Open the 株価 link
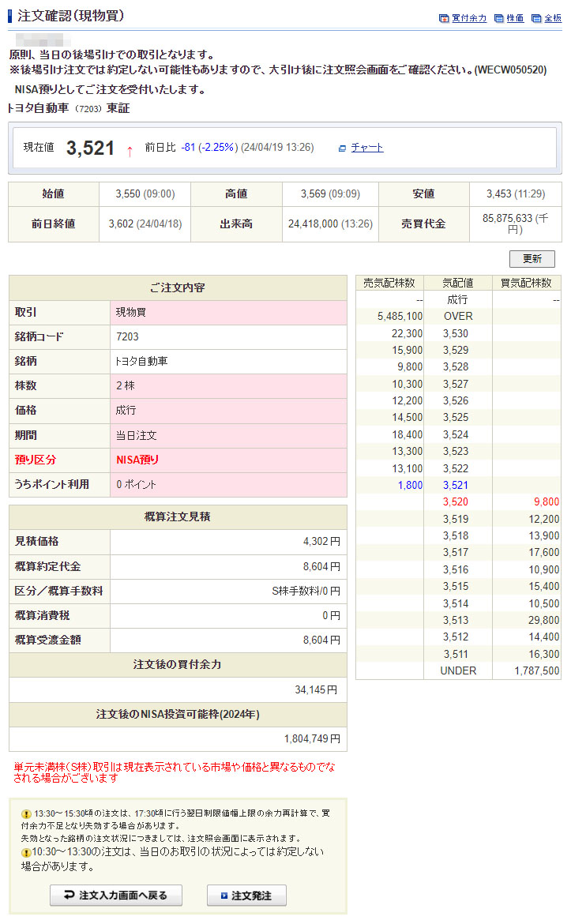The image size is (571, 924). coord(515,18)
